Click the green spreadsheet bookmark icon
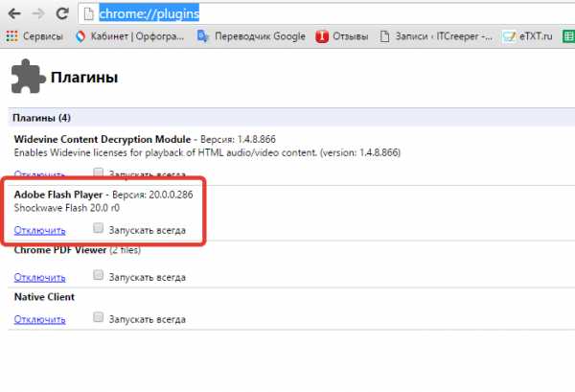This screenshot has height=392, width=575. pos(568,35)
